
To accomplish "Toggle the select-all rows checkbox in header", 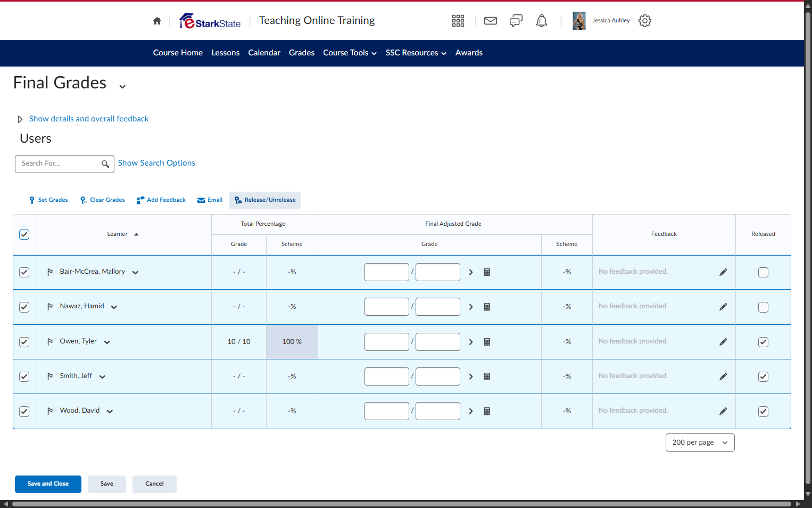I will (24, 234).
